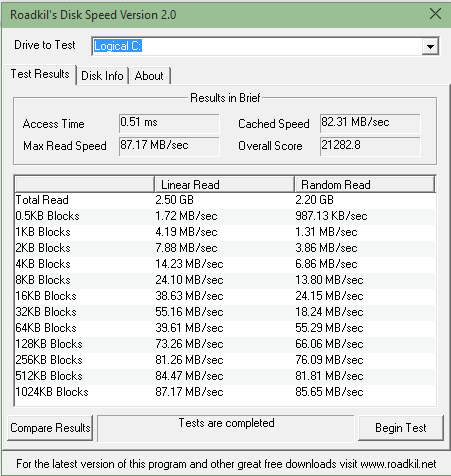451x476 pixels.
Task: Select the Total Read row
Action: pyautogui.click(x=225, y=200)
